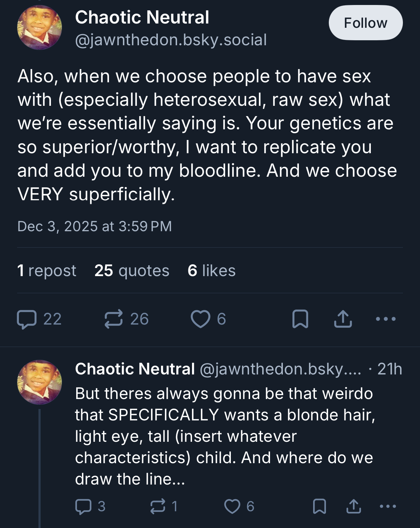Like the main post

tap(201, 319)
